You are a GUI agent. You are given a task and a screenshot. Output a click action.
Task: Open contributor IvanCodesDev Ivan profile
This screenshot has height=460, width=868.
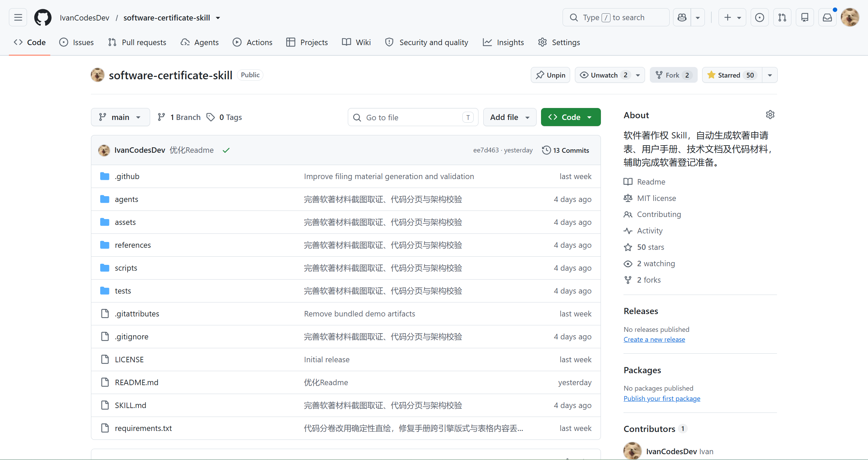point(669,451)
